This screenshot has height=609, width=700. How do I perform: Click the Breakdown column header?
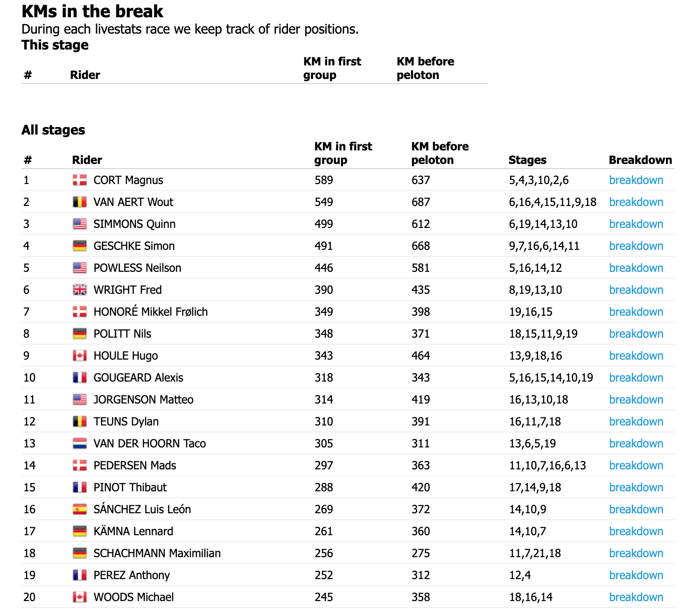click(x=640, y=160)
